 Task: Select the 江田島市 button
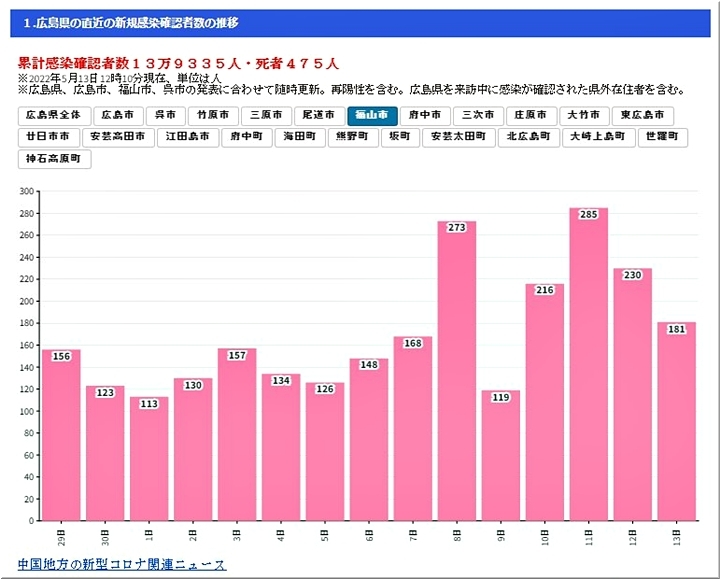coord(190,137)
